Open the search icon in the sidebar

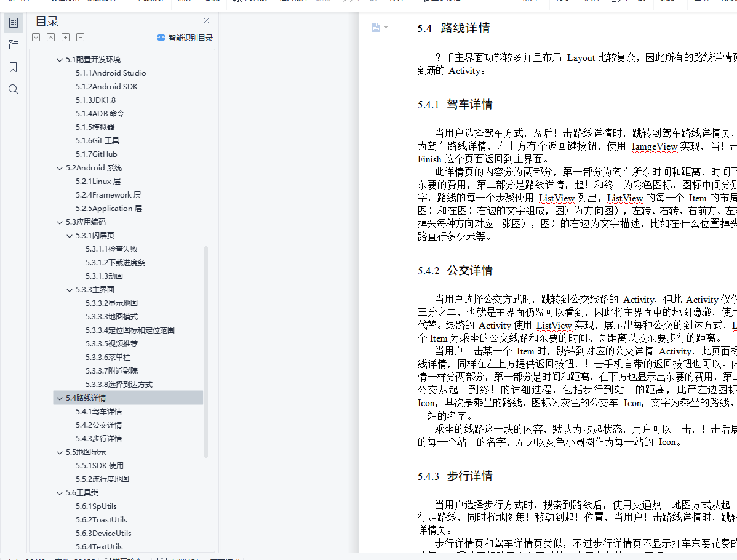14,89
